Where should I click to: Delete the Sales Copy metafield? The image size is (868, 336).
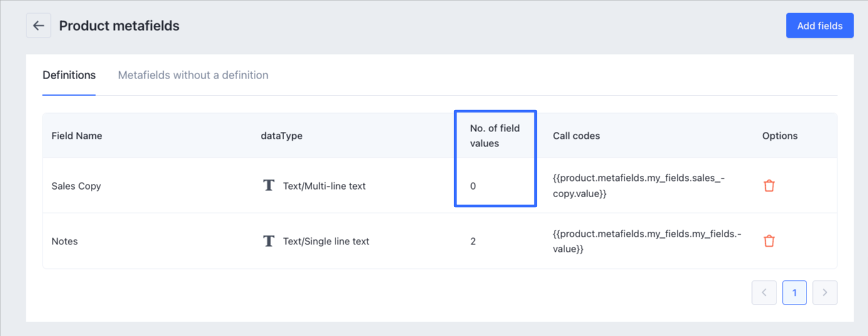769,186
